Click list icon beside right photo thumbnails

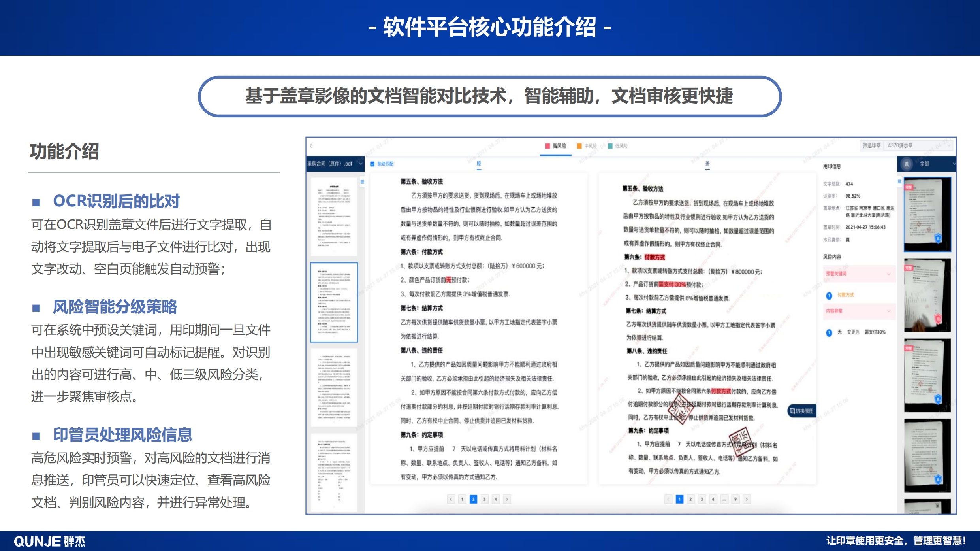click(899, 181)
